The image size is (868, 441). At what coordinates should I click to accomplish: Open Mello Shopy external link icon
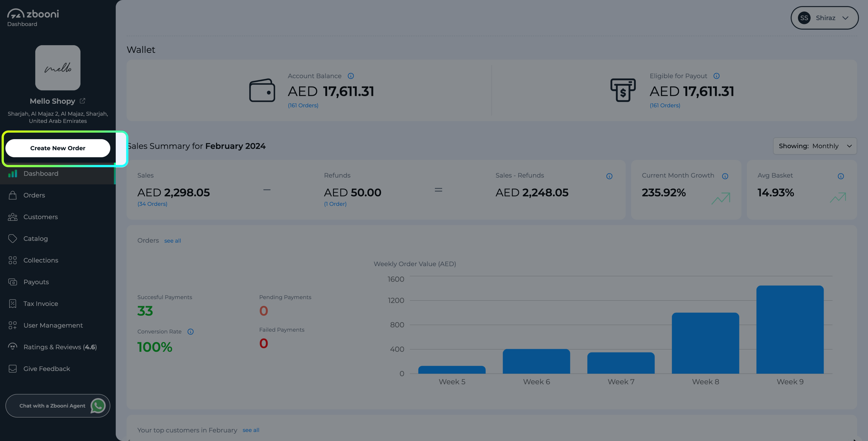pyautogui.click(x=83, y=101)
